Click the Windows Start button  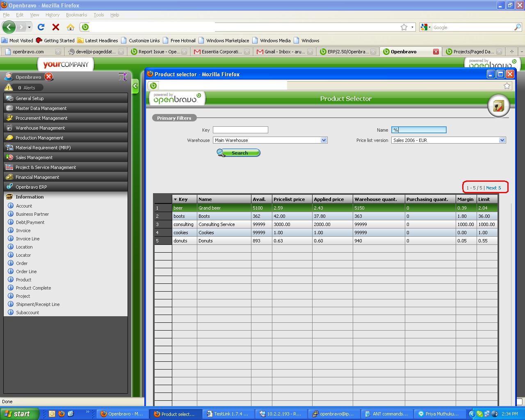(x=20, y=414)
